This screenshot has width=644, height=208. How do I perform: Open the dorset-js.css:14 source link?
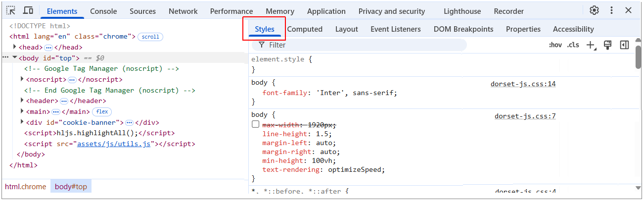[523, 84]
